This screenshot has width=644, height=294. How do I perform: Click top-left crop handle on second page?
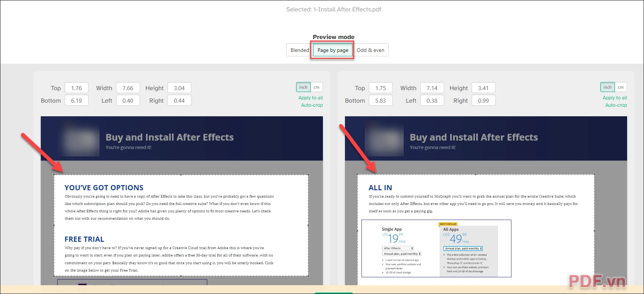pos(357,174)
